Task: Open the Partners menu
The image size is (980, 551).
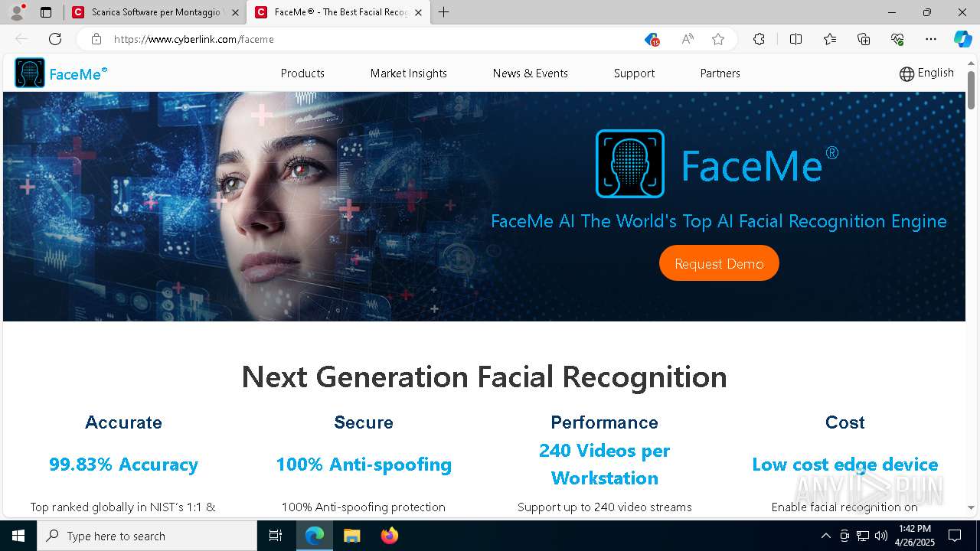Action: [x=720, y=73]
